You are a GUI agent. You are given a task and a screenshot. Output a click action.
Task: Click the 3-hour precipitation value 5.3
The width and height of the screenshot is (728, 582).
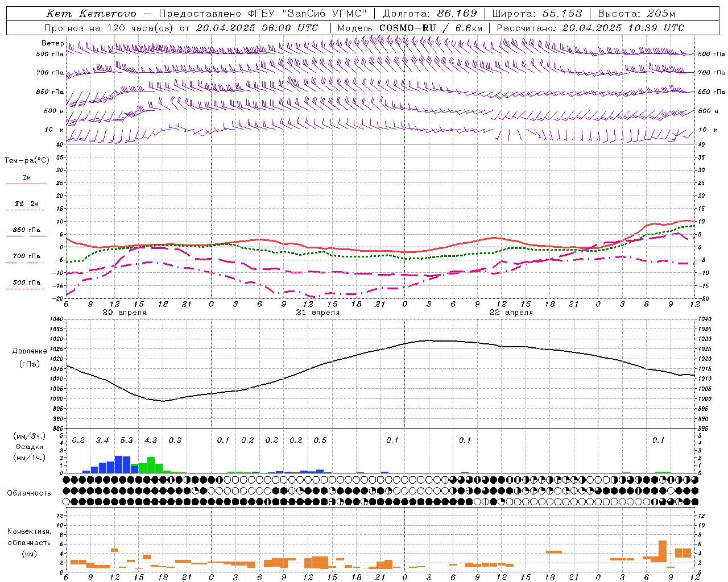126,440
